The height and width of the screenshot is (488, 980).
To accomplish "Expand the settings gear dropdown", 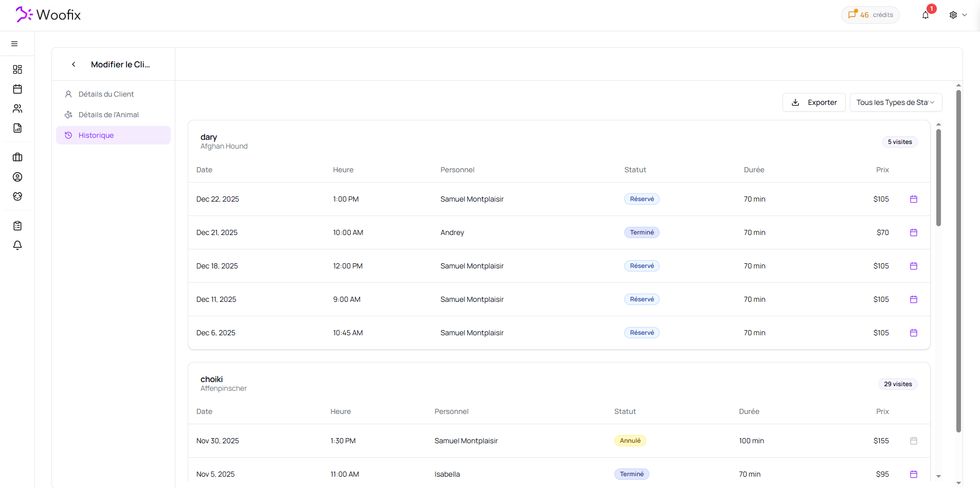I will 957,15.
